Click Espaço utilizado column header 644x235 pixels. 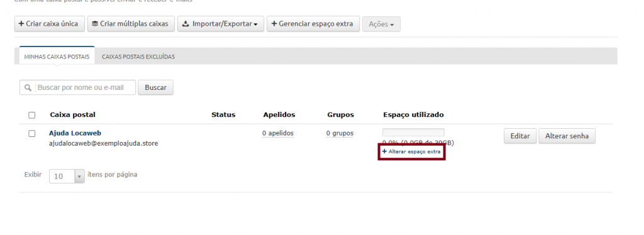tap(414, 115)
